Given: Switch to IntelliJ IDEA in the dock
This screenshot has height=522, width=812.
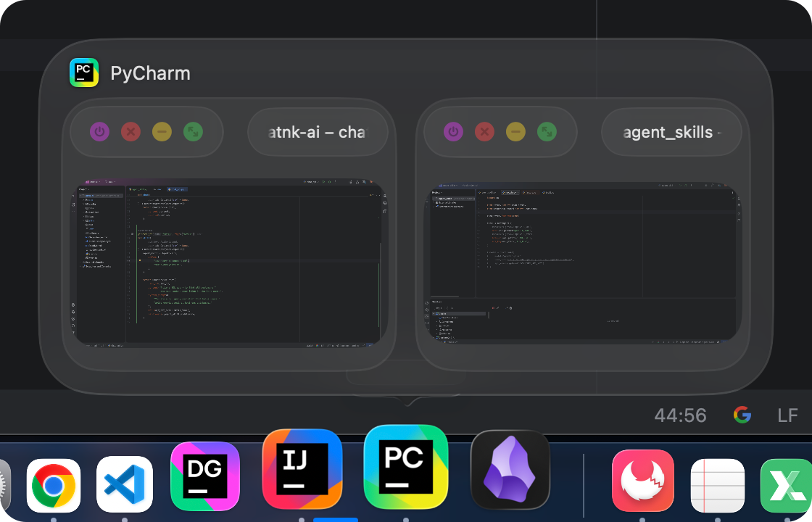Looking at the screenshot, I should point(302,468).
